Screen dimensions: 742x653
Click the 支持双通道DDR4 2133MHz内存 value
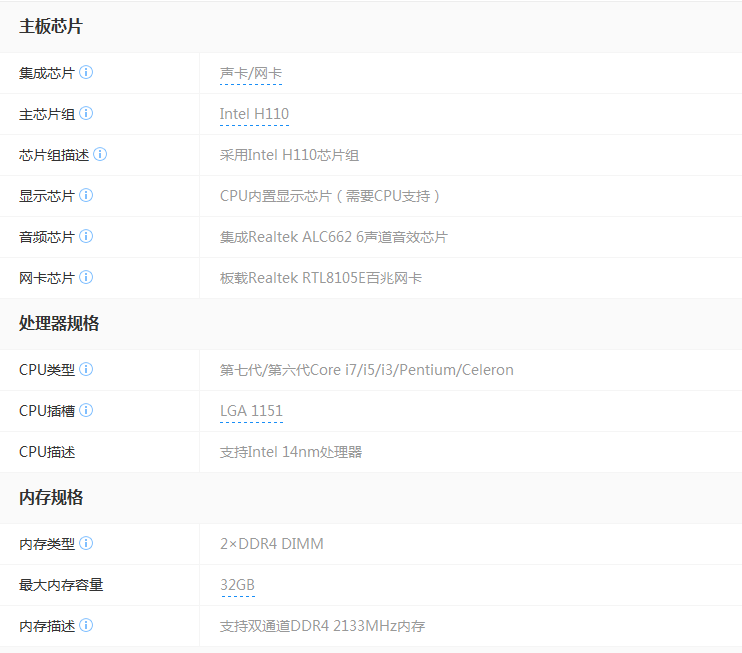coord(322,626)
